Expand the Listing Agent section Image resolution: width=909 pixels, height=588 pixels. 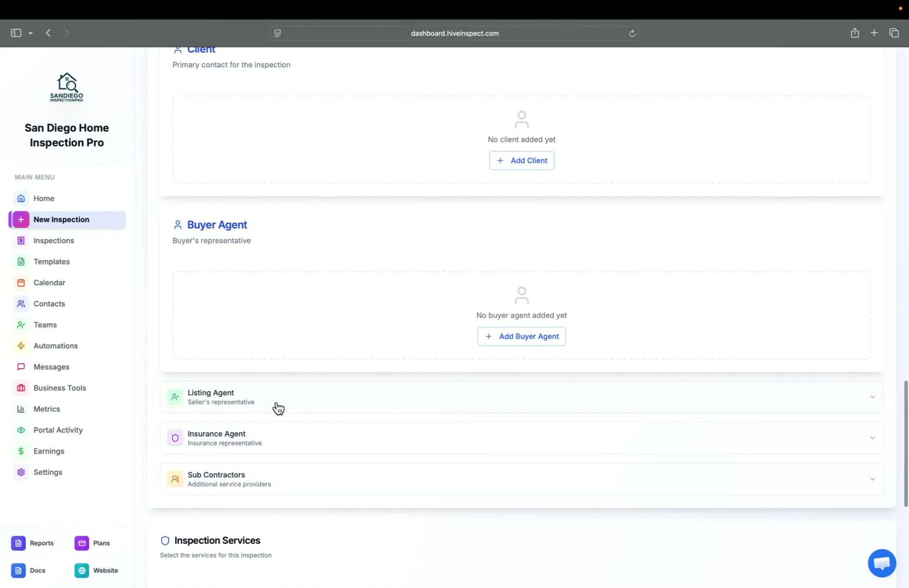point(521,396)
